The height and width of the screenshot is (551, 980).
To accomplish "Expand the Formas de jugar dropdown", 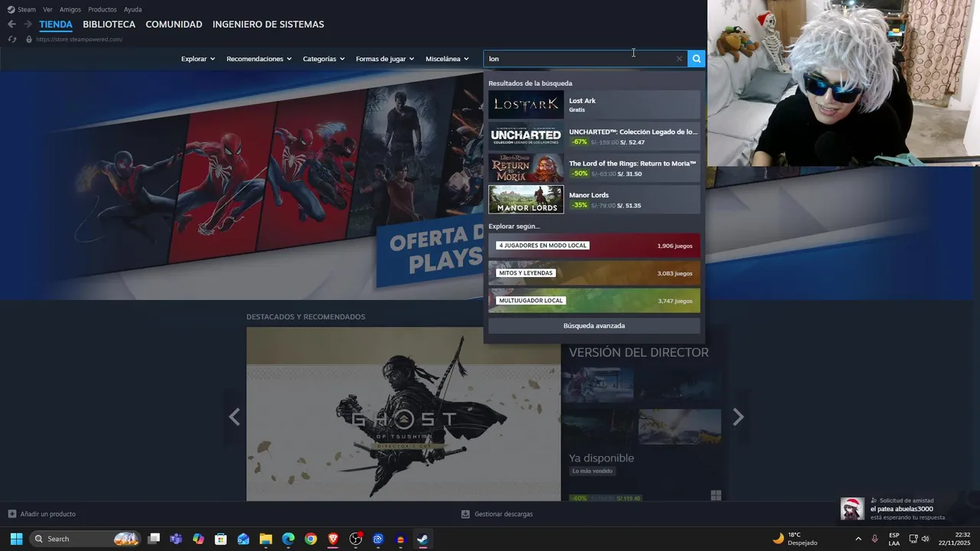I will coord(384,59).
